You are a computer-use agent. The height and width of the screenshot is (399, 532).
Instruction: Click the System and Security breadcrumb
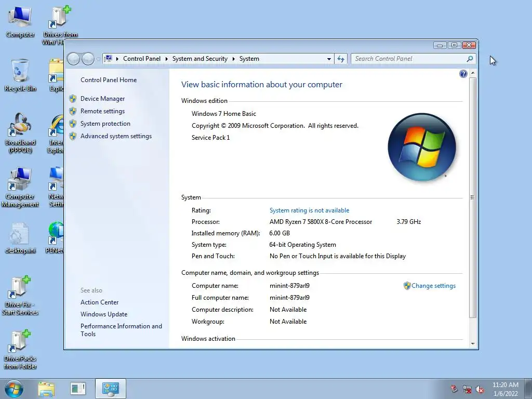[x=200, y=59]
